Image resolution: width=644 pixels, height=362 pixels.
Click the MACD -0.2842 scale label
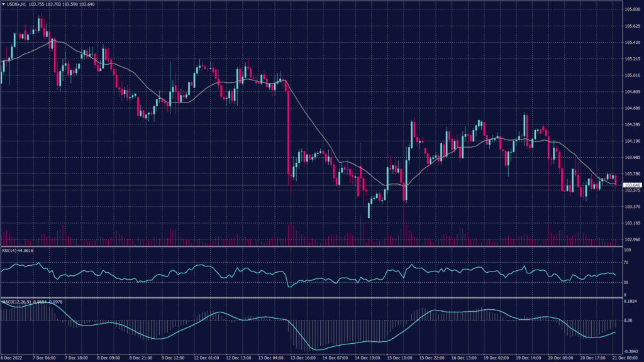(x=631, y=352)
